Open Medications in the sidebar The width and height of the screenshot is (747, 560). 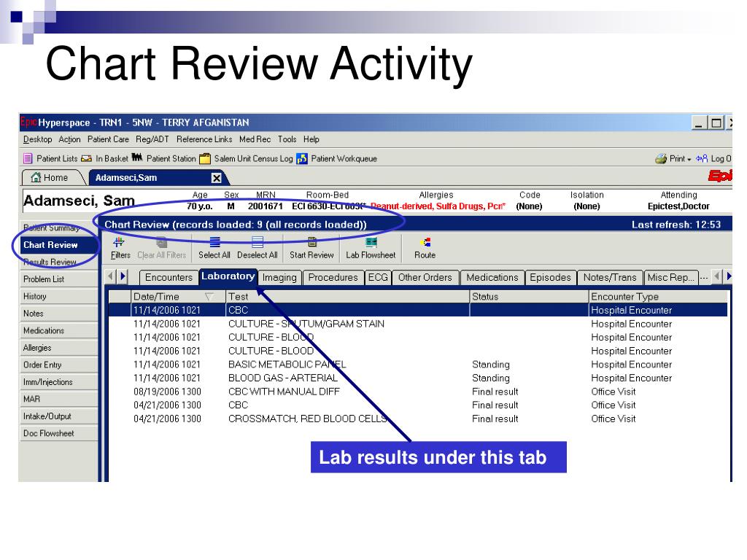pyautogui.click(x=58, y=330)
